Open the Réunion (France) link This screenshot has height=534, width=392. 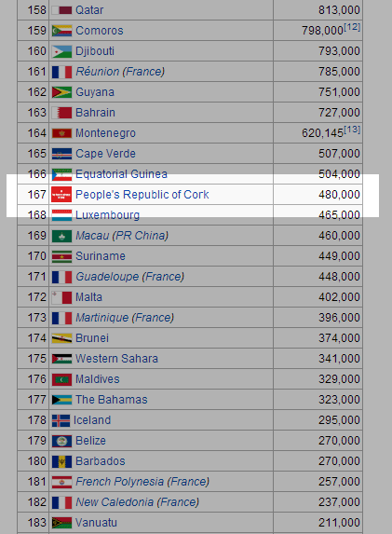[x=120, y=72]
